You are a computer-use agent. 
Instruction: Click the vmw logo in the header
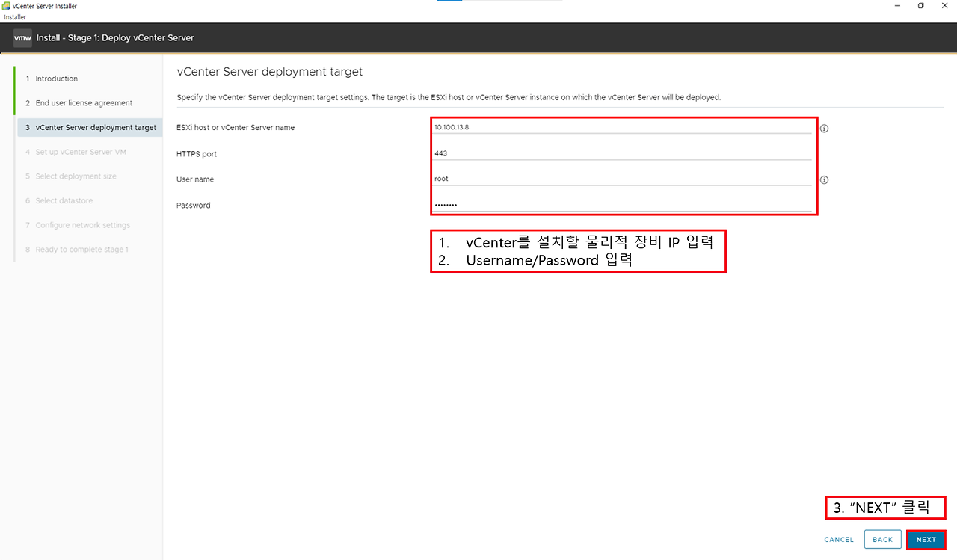point(22,37)
